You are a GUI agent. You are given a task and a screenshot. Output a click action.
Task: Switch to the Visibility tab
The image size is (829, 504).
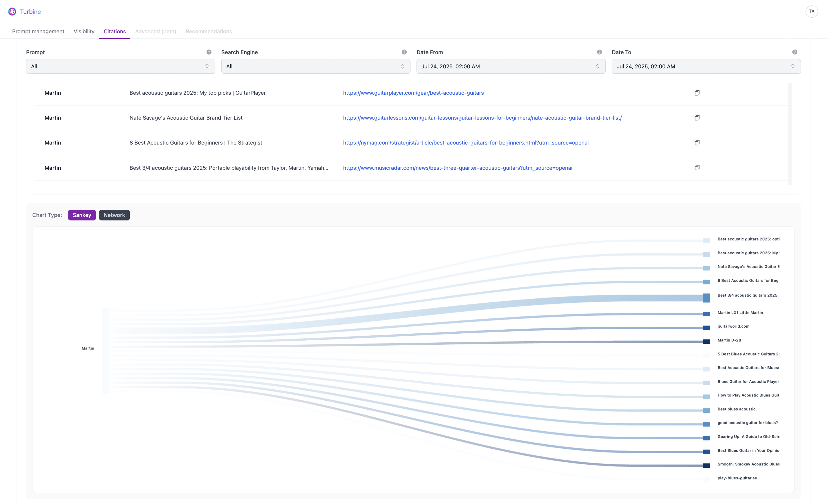[84, 31]
